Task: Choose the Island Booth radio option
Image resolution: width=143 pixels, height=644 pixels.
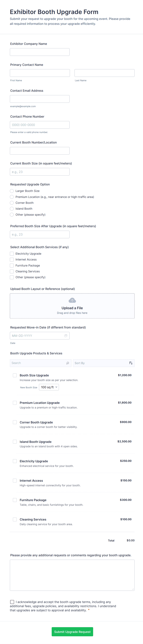Action: coord(12,209)
